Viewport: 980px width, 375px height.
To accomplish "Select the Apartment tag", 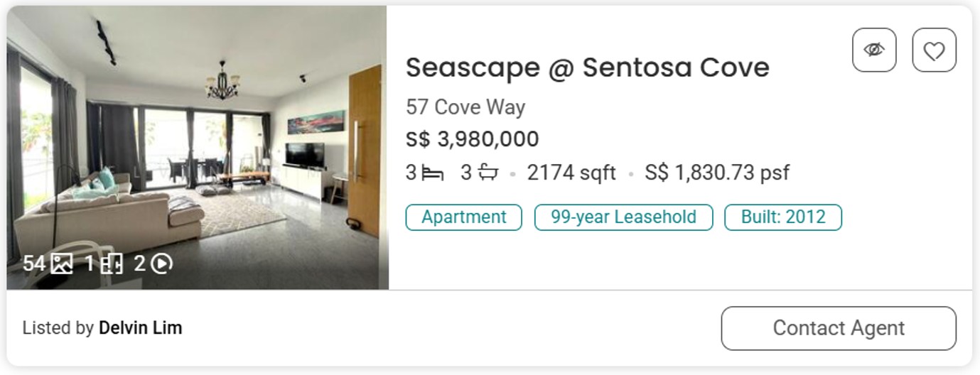I will 463,217.
